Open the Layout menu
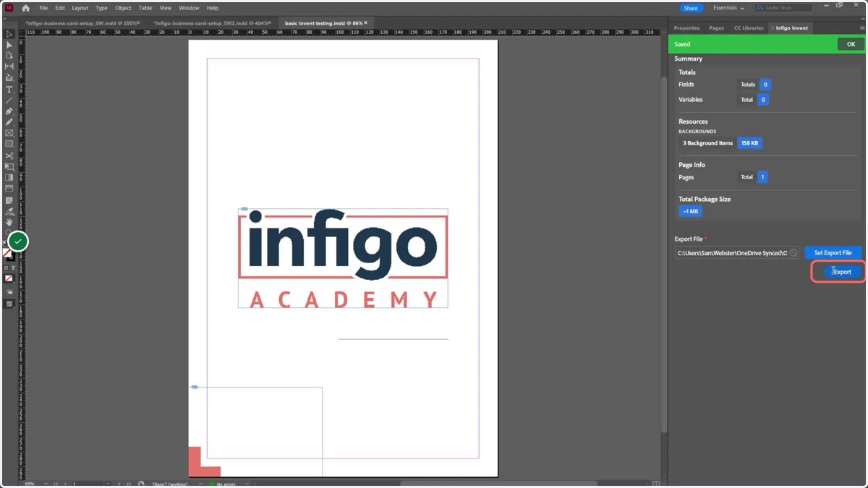The image size is (868, 488). [80, 8]
